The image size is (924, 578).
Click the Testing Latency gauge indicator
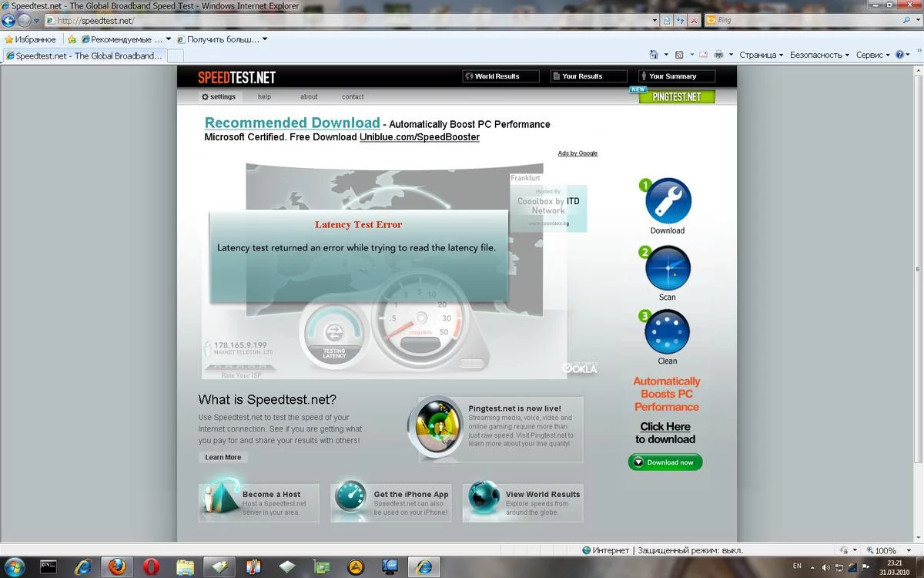coord(334,334)
